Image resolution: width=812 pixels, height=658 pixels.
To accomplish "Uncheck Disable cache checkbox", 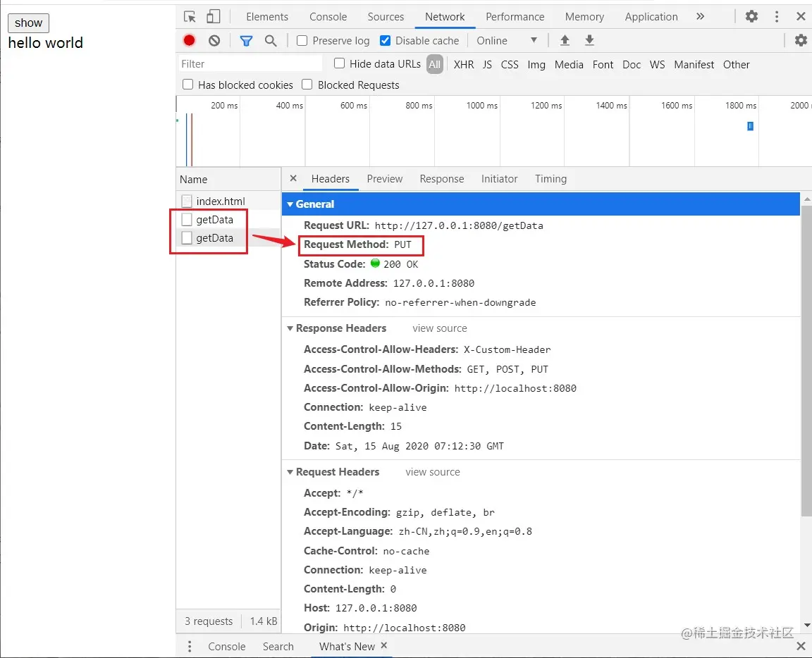I will [385, 40].
